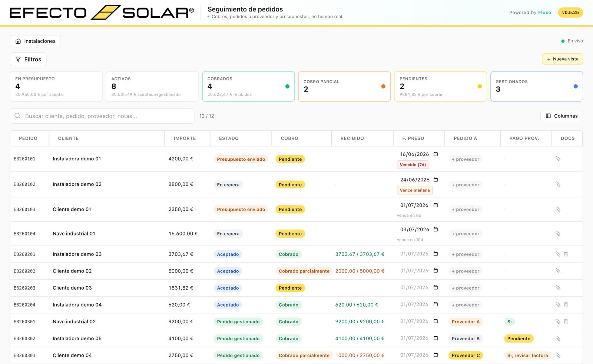Add proveedor for Cliente demo 03
Image resolution: width=593 pixels, height=364 pixels.
tap(465, 288)
